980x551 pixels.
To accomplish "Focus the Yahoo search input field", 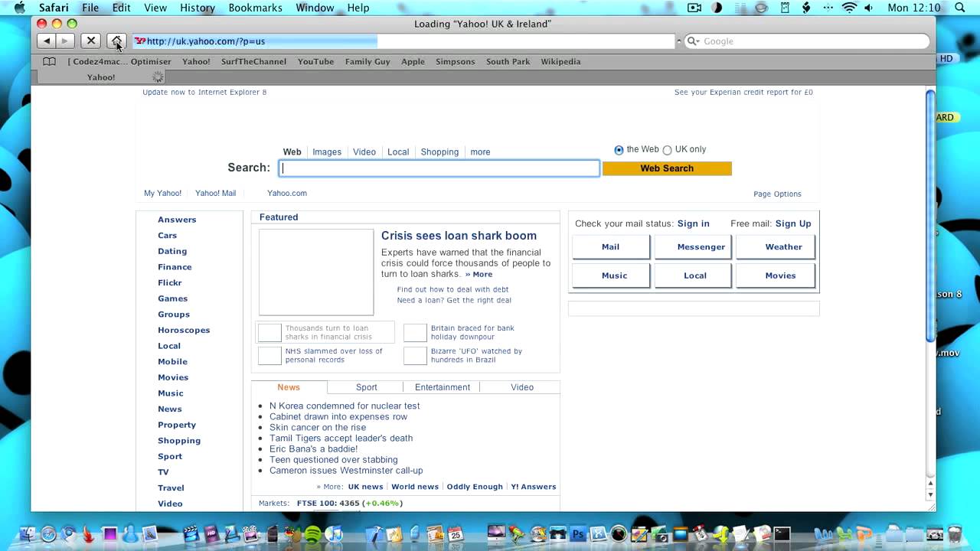I will tap(439, 168).
